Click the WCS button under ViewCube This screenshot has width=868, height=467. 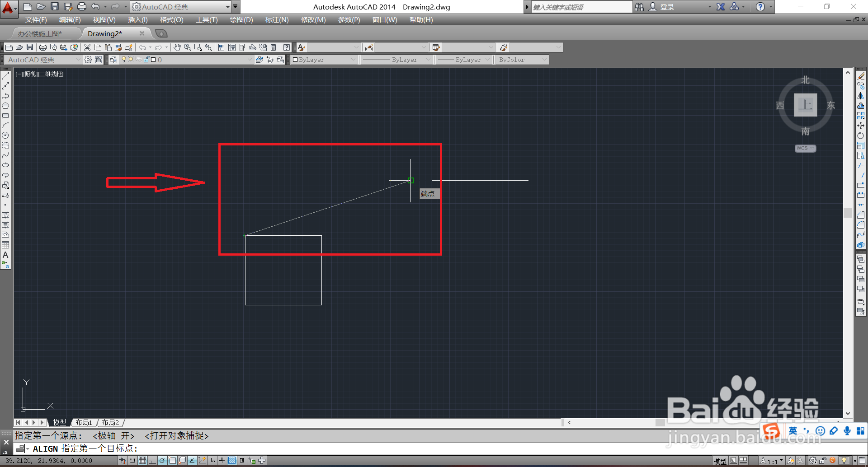pyautogui.click(x=805, y=148)
